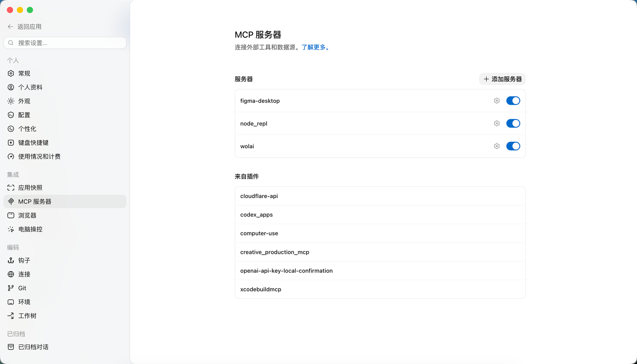
Task: Click the Git branch icon
Action: point(11,288)
